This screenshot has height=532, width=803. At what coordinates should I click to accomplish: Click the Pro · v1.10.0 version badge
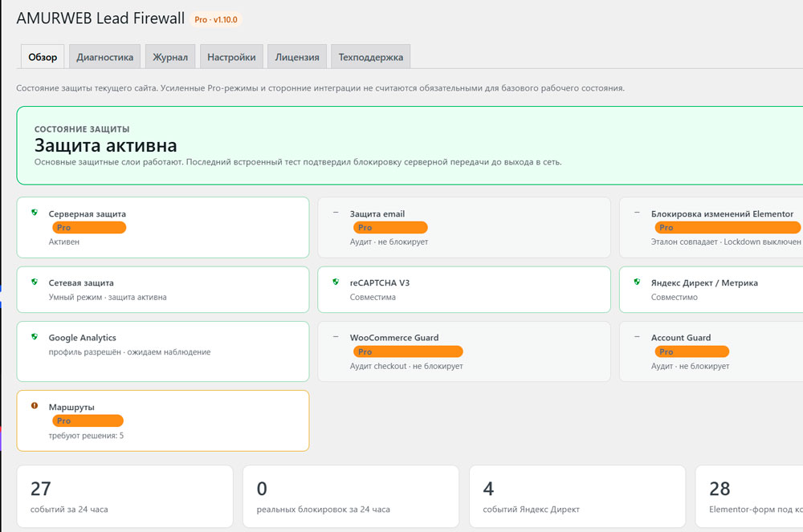click(x=215, y=19)
